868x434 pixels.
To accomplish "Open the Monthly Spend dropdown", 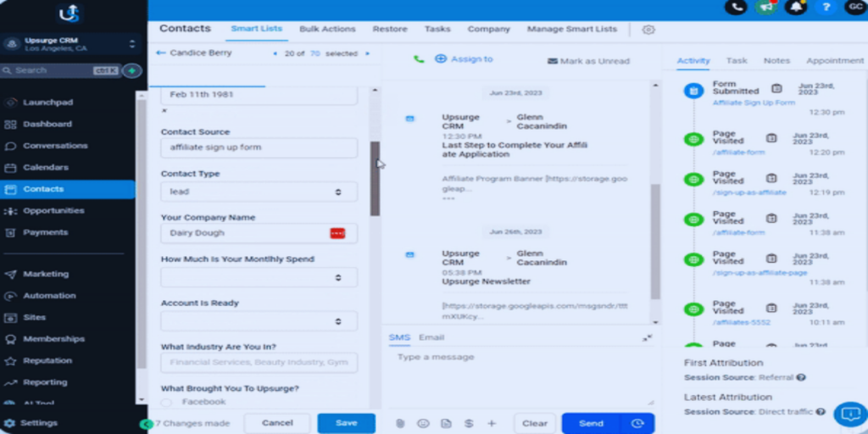I will click(259, 277).
